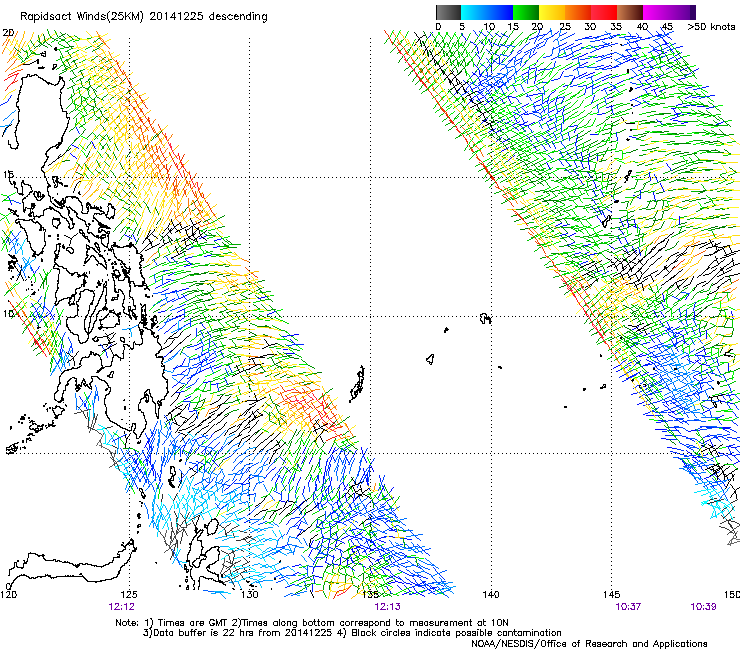
Task: Click the '40' color scale label
Action: coord(642,27)
